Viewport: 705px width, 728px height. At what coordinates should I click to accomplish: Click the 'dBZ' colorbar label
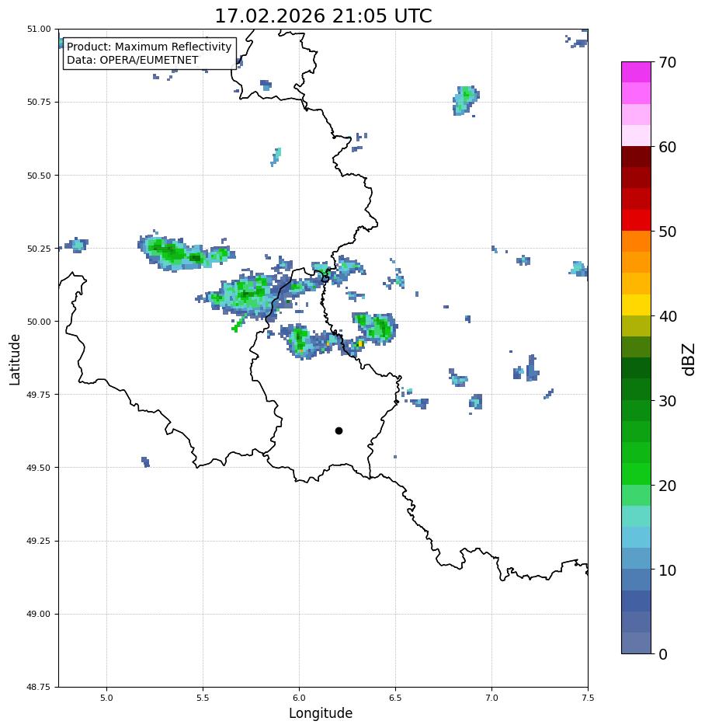[689, 360]
